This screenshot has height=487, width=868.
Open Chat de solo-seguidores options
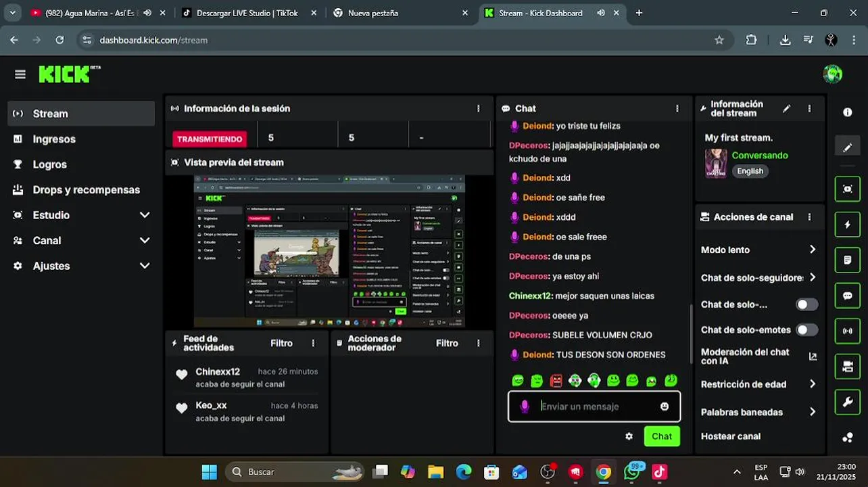point(758,277)
